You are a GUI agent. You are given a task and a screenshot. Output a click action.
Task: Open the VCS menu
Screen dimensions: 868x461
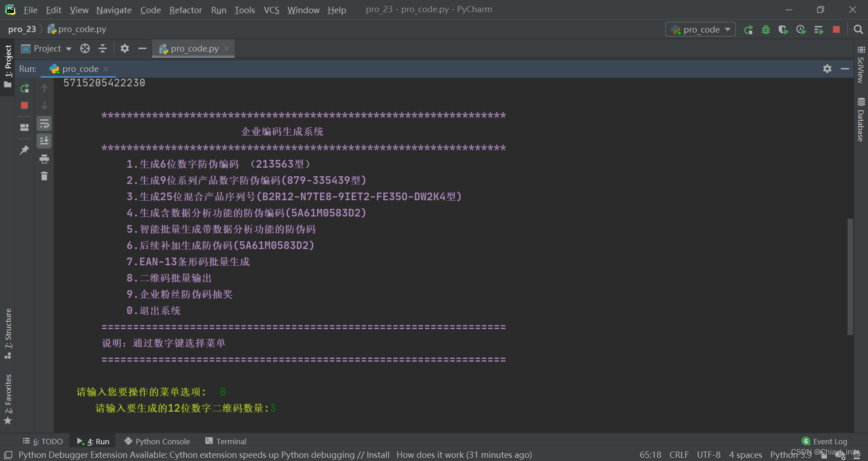coord(272,10)
